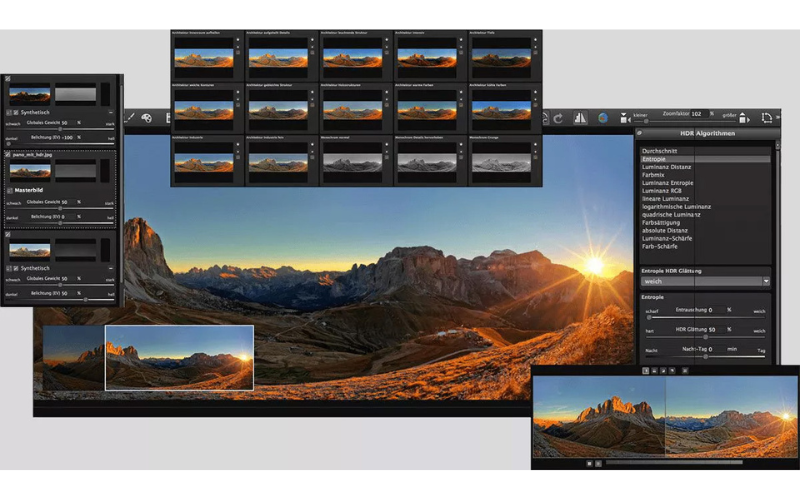Click the navigator preview rectangle on main image

[179, 358]
